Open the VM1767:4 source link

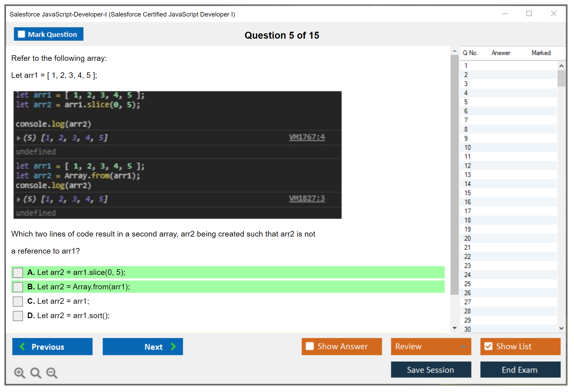click(307, 137)
